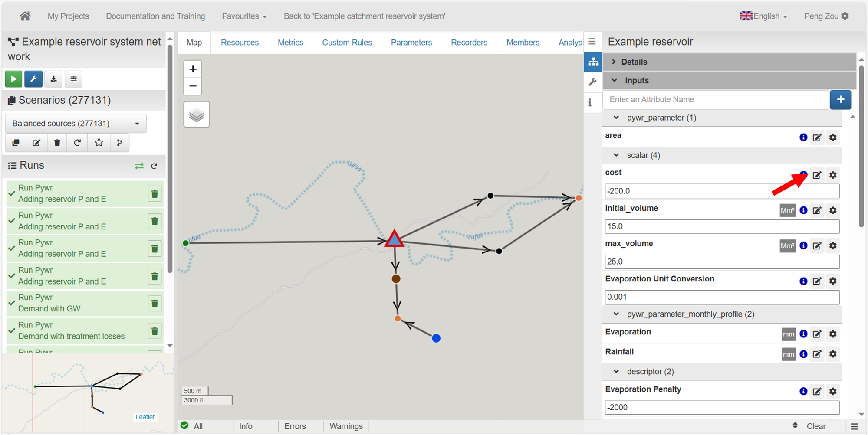Delete the 'Demand with GW' run
Viewport: 868px width, 435px height.
point(155,304)
